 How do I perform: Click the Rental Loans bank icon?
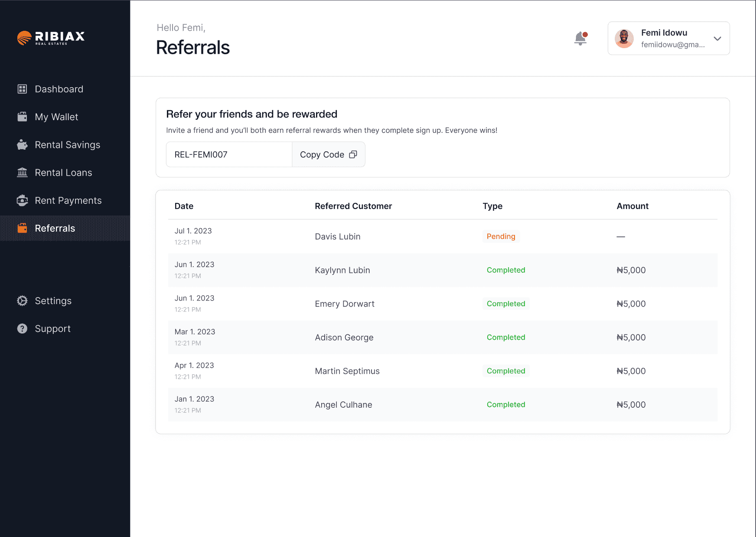click(22, 173)
